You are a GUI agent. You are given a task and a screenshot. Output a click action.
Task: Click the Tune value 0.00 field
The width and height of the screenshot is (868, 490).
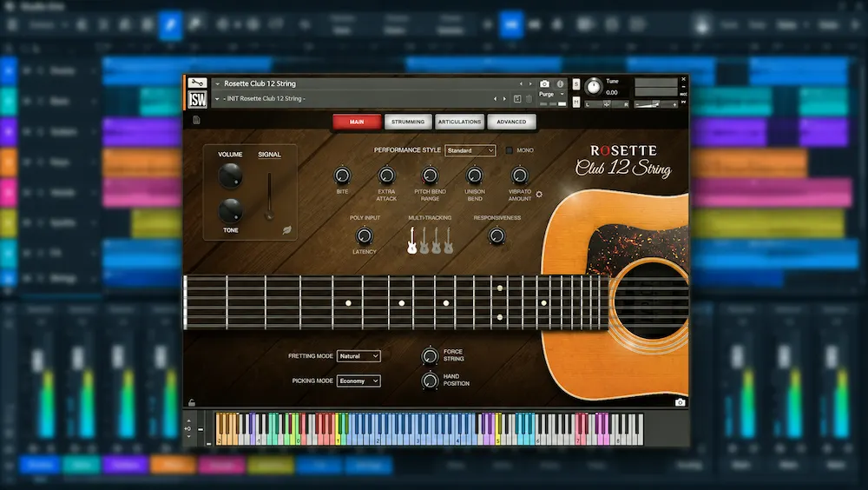(612, 93)
